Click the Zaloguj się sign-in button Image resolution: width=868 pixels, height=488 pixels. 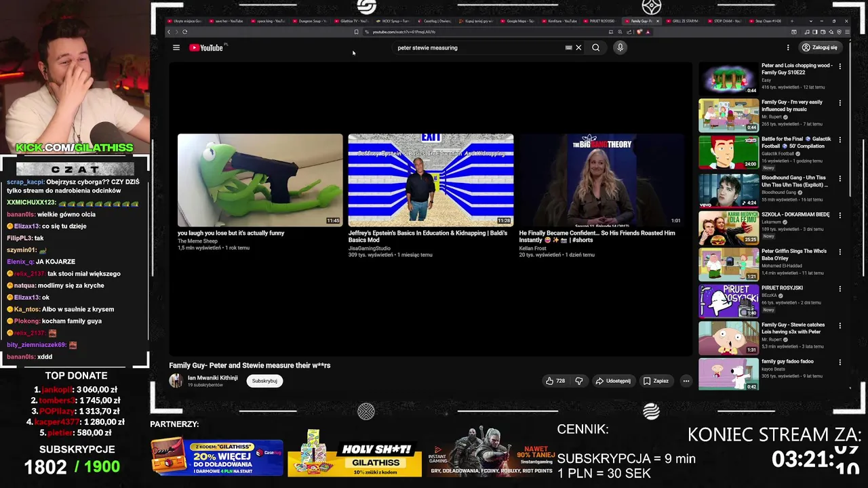click(819, 47)
